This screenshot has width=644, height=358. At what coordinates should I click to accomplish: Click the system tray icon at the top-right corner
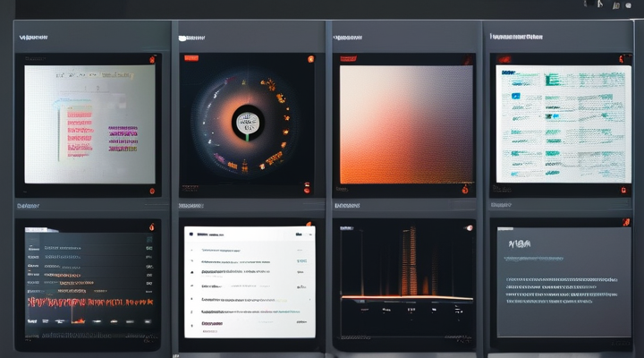pyautogui.click(x=626, y=5)
